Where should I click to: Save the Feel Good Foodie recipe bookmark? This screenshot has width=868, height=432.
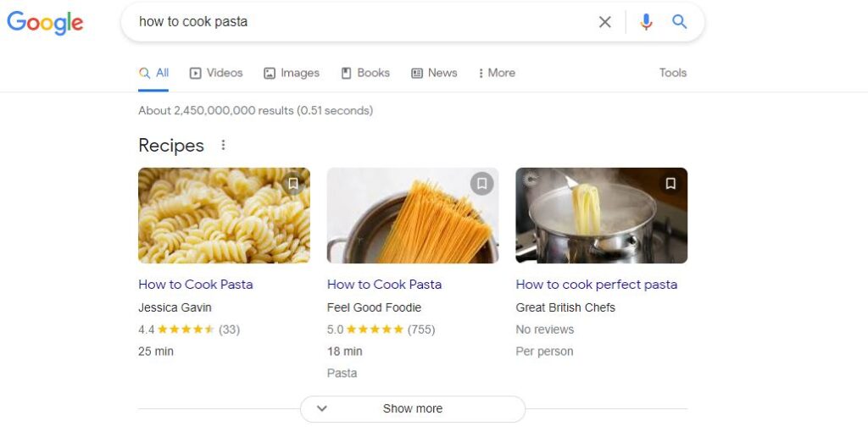[481, 184]
